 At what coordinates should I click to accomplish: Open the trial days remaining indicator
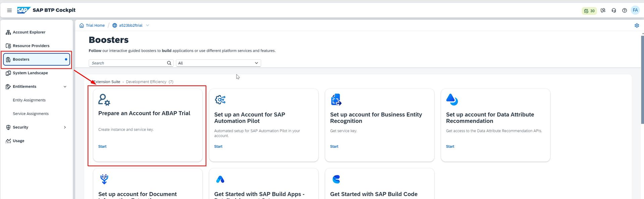(x=589, y=11)
